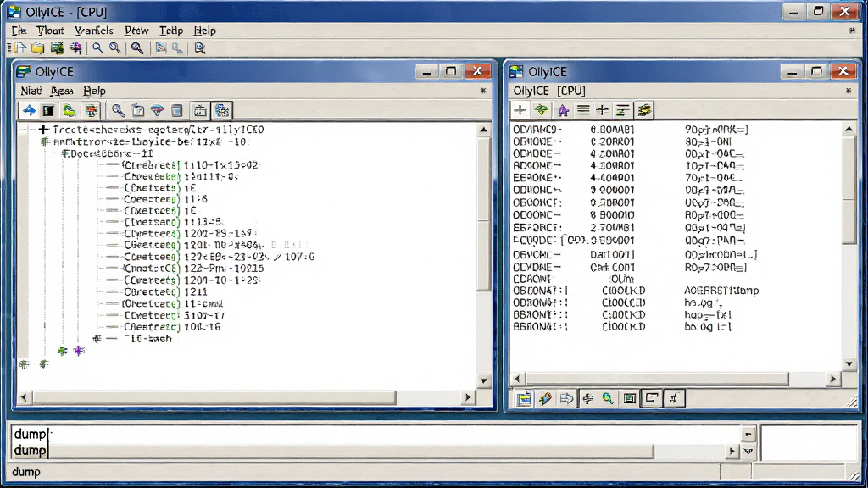Click the green magnifier icon in bottom toolbar
The height and width of the screenshot is (488, 868).
click(608, 398)
